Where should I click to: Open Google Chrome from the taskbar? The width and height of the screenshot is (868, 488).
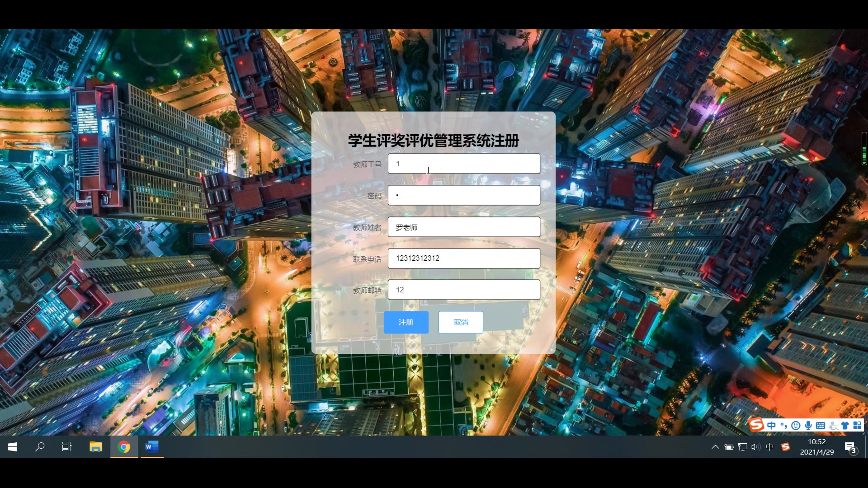point(124,447)
